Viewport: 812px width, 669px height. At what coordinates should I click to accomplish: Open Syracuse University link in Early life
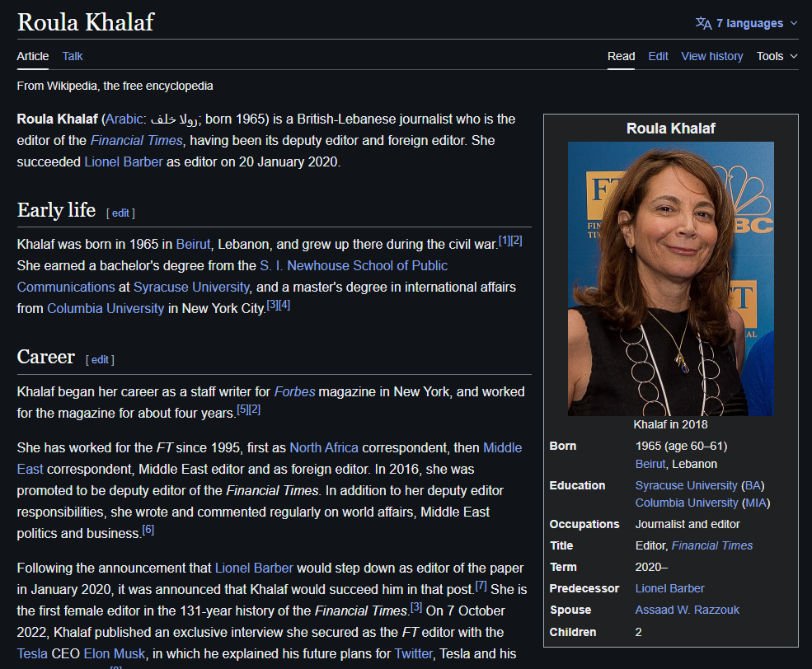pyautogui.click(x=191, y=288)
